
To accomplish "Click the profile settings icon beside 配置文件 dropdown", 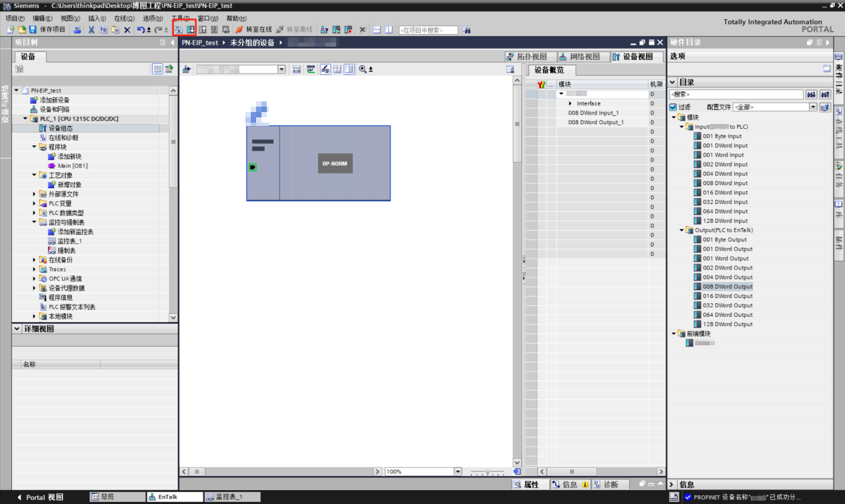I will pos(825,107).
